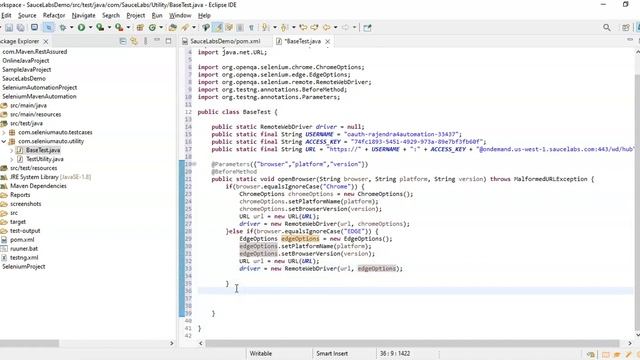
Task: Open the Refactor menu
Action: pyautogui.click(x=54, y=16)
